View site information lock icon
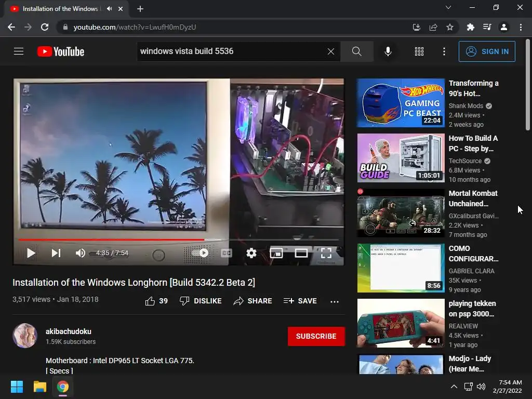Screen dimensions: 532x399 point(65,27)
